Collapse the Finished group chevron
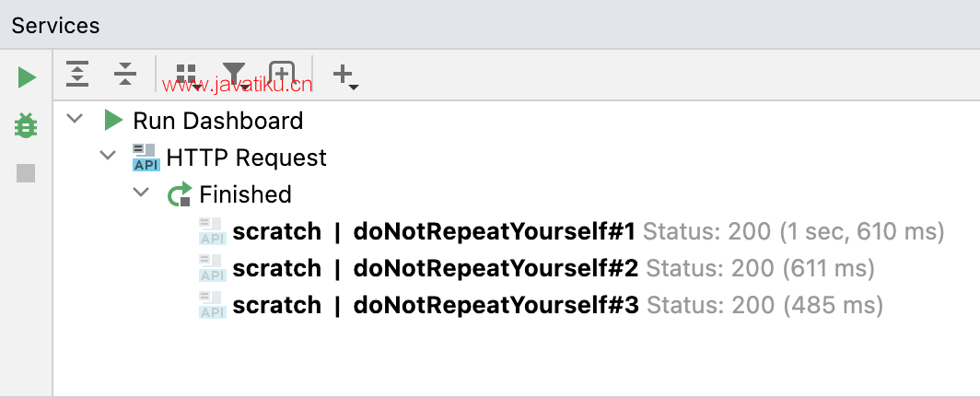The image size is (980, 398). pyautogui.click(x=141, y=192)
